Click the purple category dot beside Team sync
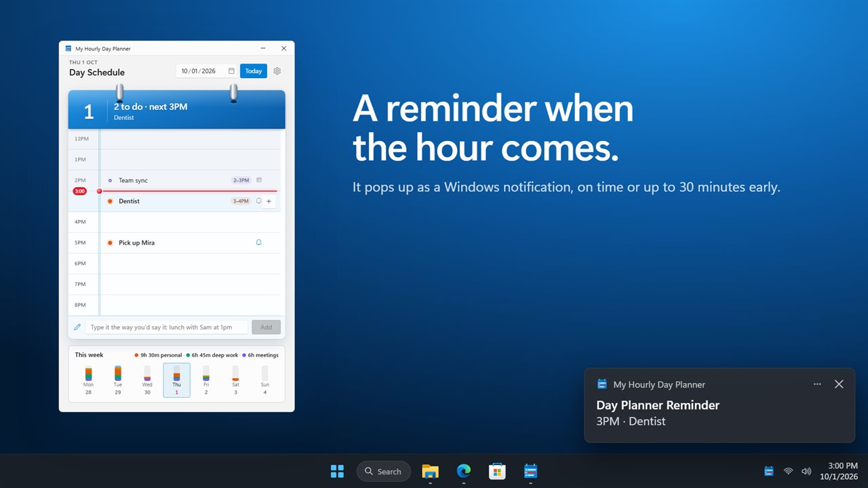Viewport: 868px width, 488px height. [110, 180]
